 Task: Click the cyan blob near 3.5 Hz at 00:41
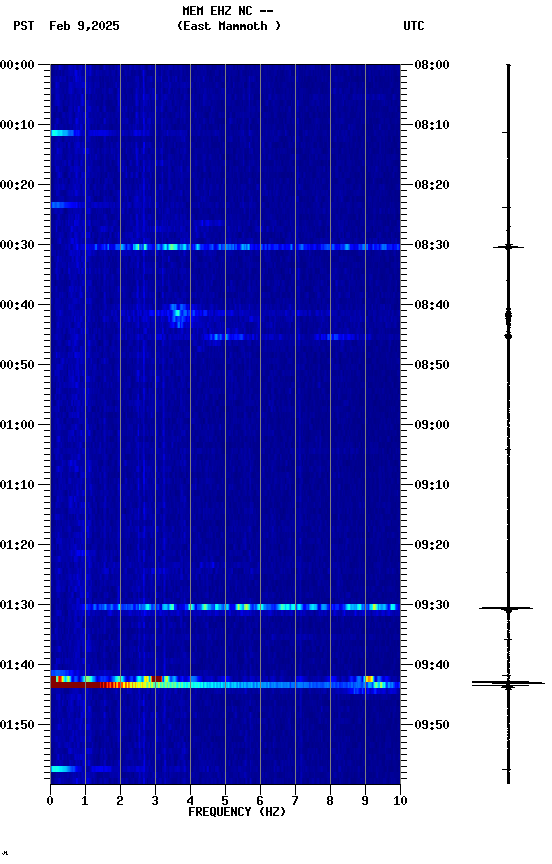click(x=177, y=315)
